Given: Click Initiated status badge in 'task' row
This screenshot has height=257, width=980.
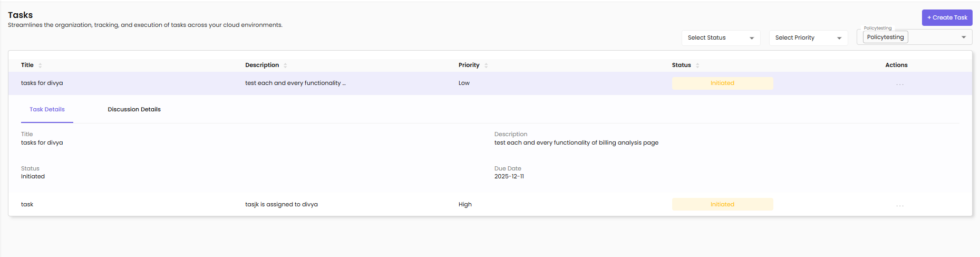Looking at the screenshot, I should coord(722,205).
